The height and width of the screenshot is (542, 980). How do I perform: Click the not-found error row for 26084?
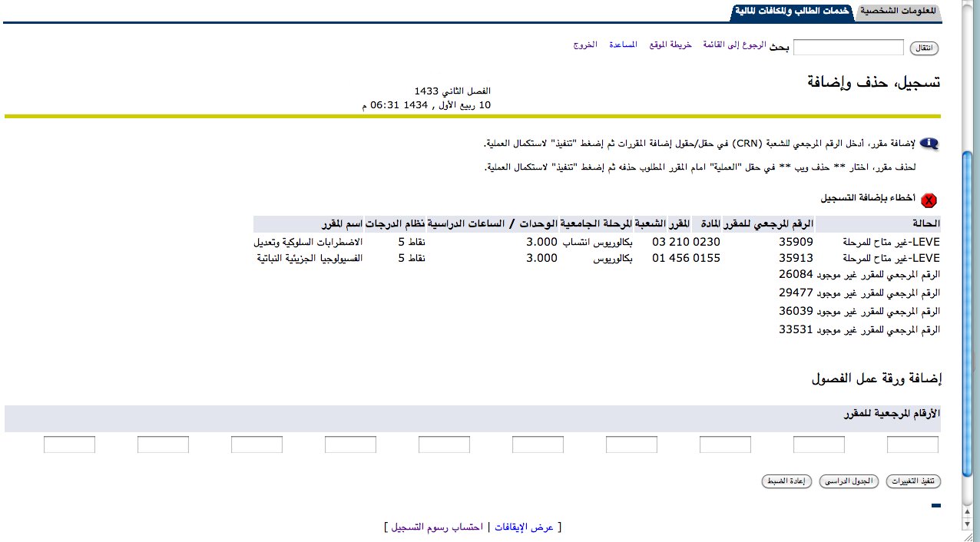[x=859, y=275]
